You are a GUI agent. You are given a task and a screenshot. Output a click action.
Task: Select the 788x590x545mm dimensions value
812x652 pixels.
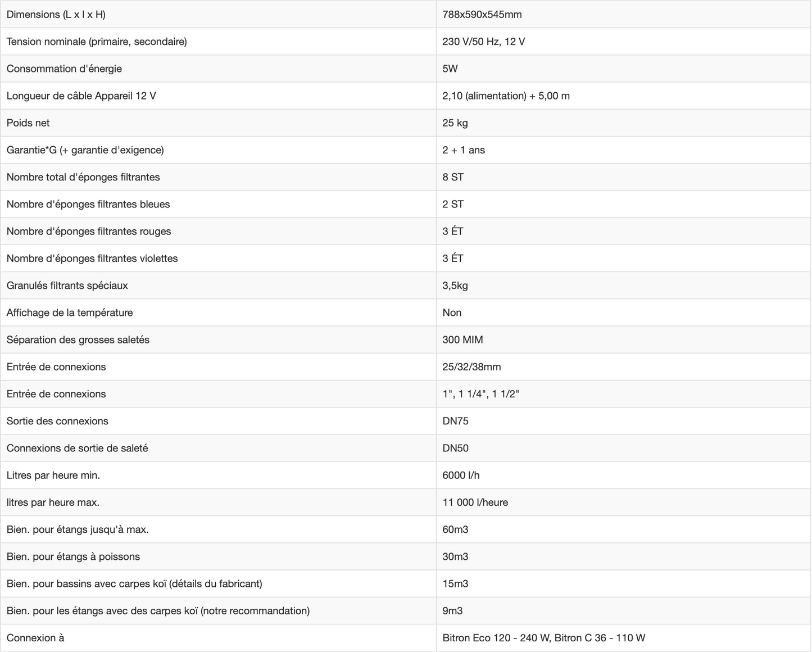click(482, 15)
